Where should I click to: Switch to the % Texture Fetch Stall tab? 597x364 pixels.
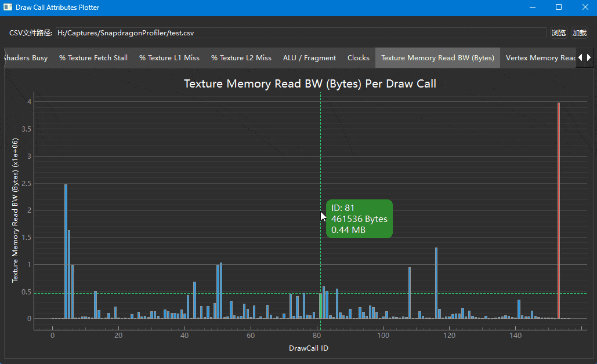click(93, 58)
